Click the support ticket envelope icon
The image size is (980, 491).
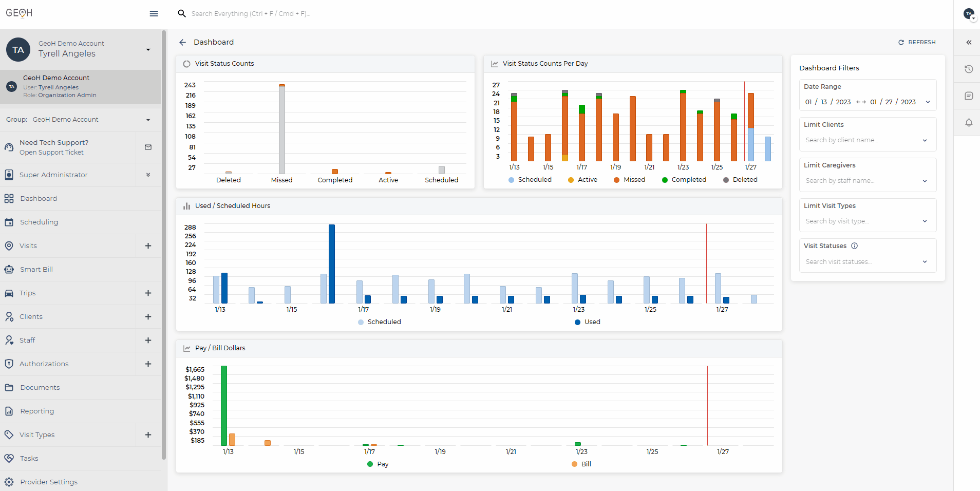click(x=148, y=147)
